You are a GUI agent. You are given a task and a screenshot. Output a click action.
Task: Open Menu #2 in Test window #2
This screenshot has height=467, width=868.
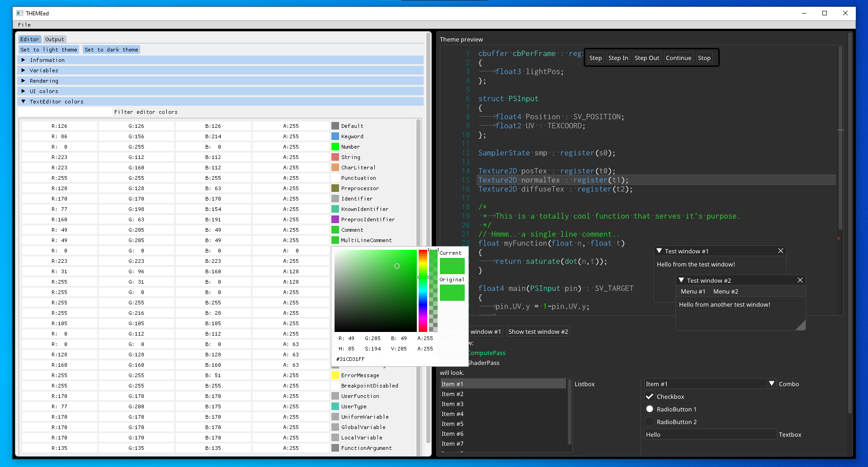pos(726,291)
